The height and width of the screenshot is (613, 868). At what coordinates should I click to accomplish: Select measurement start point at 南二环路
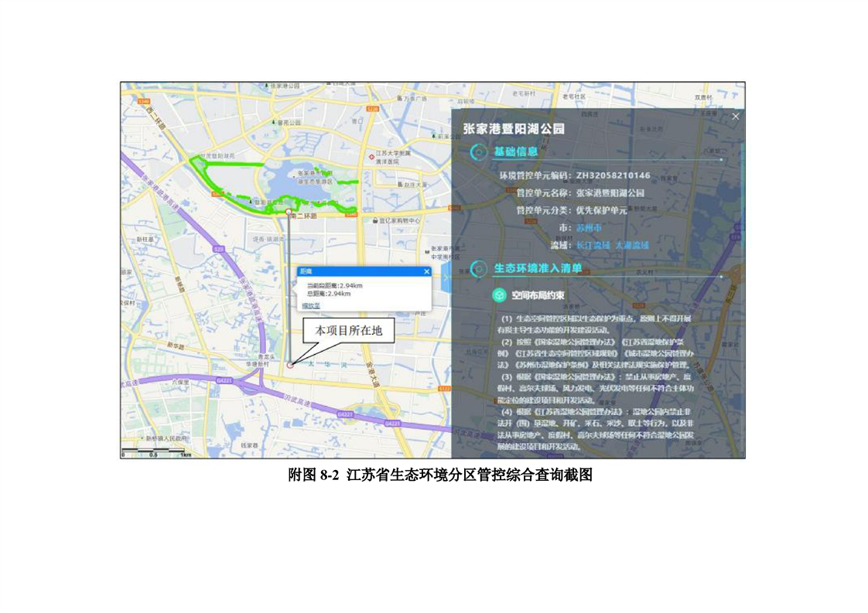click(289, 211)
